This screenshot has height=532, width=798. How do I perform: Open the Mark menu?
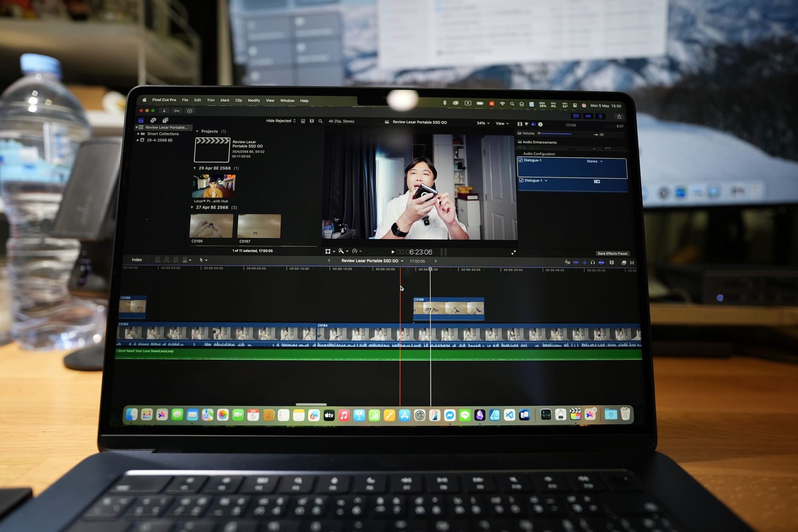pyautogui.click(x=225, y=100)
